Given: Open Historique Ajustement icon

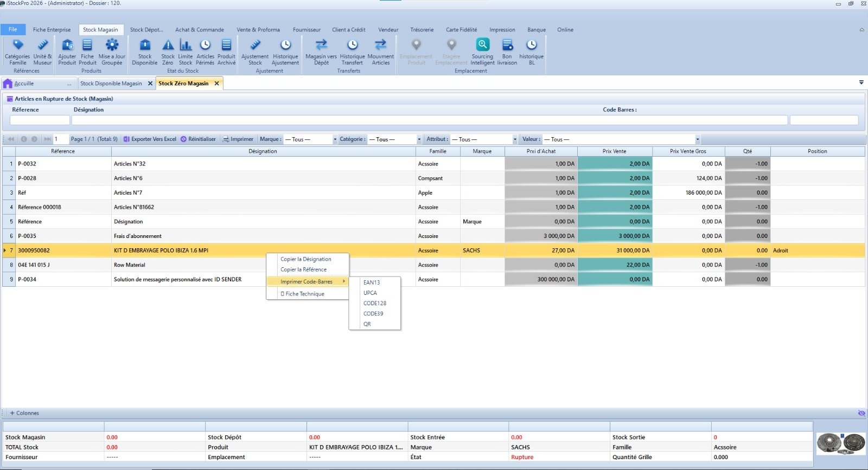Looking at the screenshot, I should (x=285, y=52).
